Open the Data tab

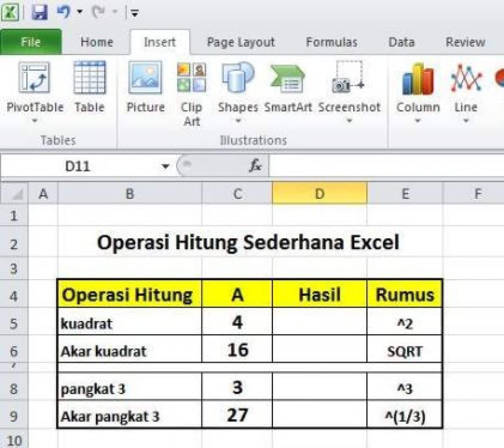402,42
